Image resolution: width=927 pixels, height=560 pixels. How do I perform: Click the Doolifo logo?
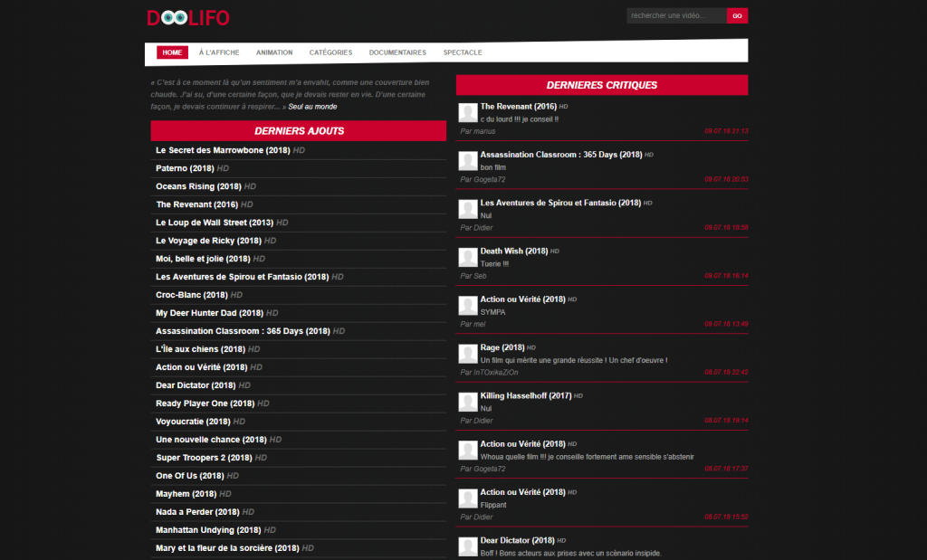(188, 18)
